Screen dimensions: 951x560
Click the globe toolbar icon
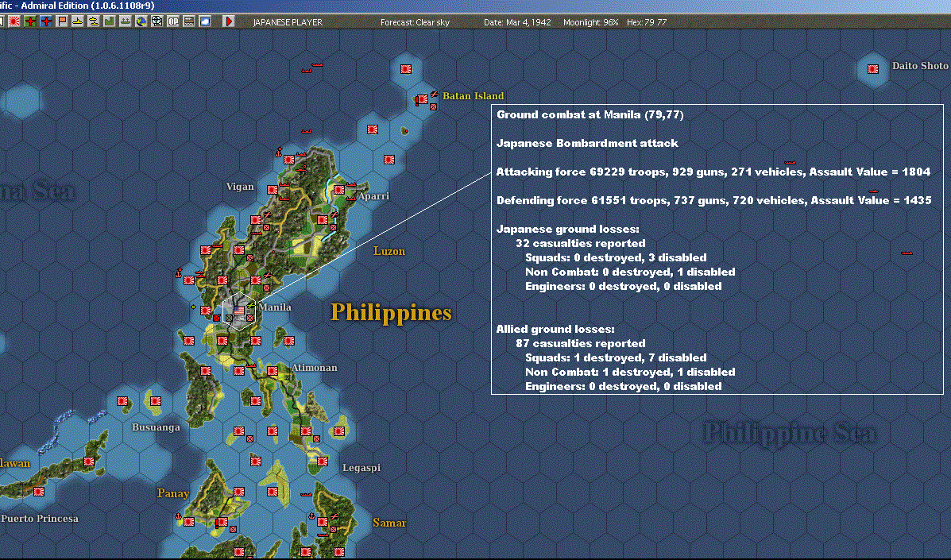pyautogui.click(x=141, y=21)
